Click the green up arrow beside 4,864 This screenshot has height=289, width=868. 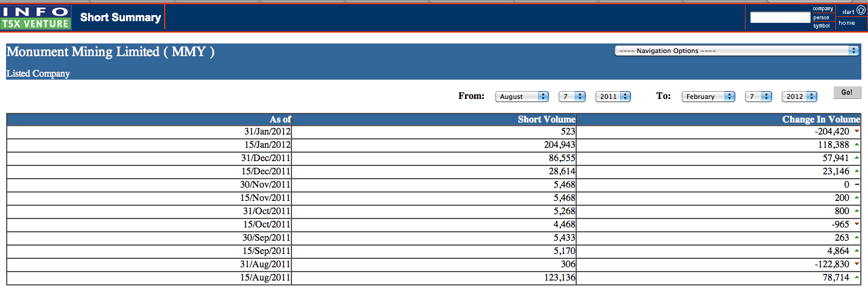857,251
